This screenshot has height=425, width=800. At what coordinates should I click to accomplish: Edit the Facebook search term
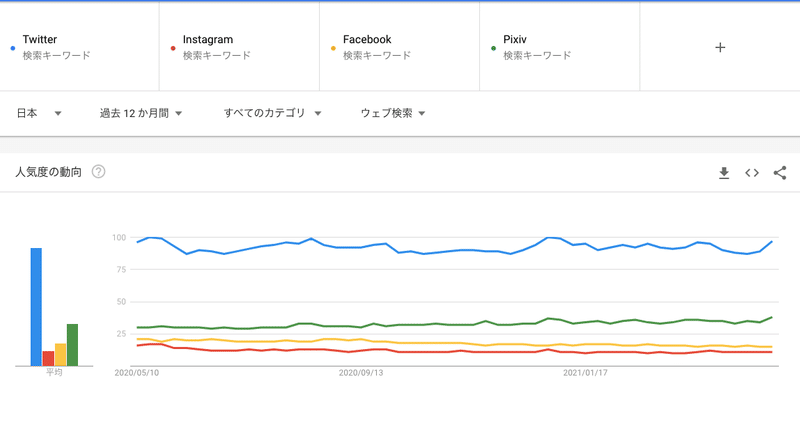point(400,47)
